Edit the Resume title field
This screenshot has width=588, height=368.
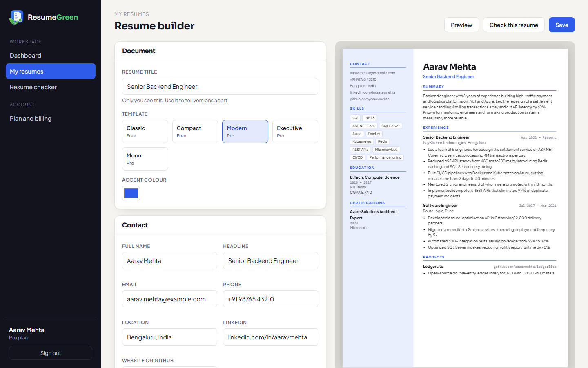(x=220, y=86)
